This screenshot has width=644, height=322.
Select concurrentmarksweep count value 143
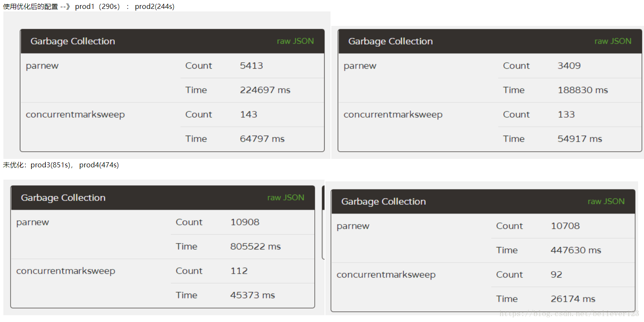click(248, 114)
